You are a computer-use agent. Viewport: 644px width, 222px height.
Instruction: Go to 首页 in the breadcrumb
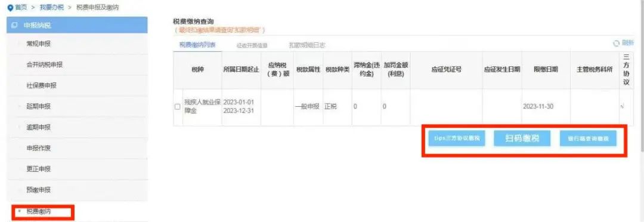pyautogui.click(x=20, y=8)
